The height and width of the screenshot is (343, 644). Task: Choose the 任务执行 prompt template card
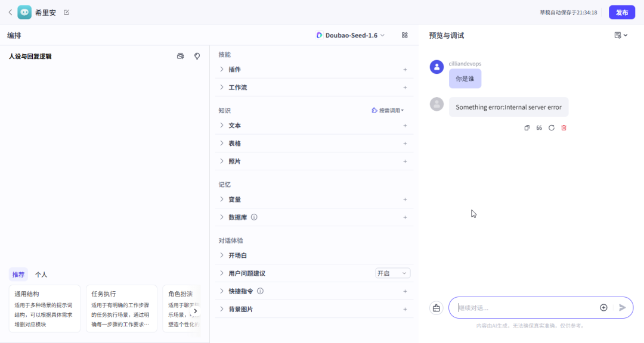tap(122, 308)
